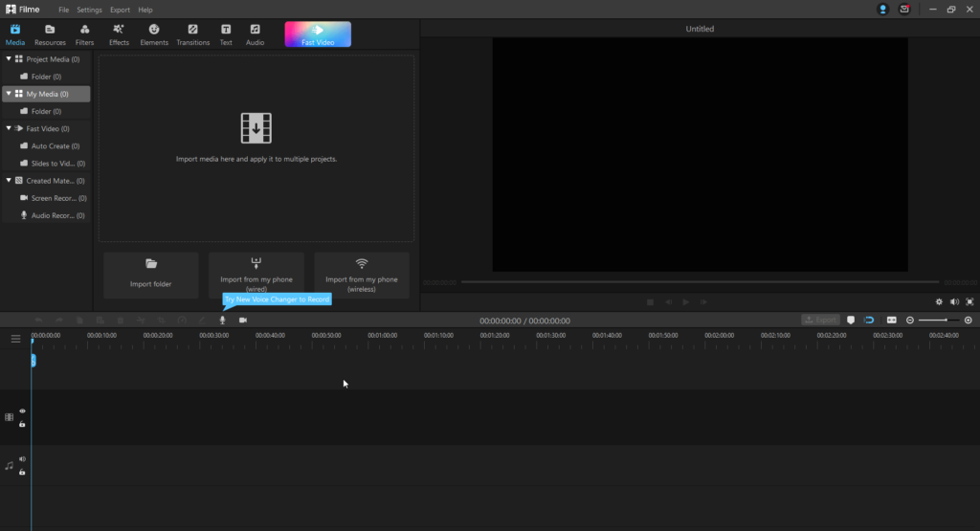Open the message inbox icon
The width and height of the screenshot is (980, 531).
(x=904, y=10)
